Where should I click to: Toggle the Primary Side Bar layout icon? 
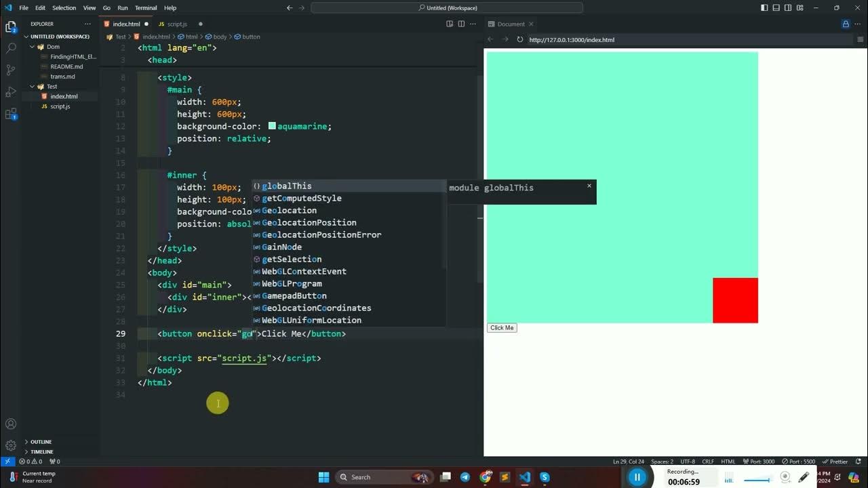pos(764,7)
